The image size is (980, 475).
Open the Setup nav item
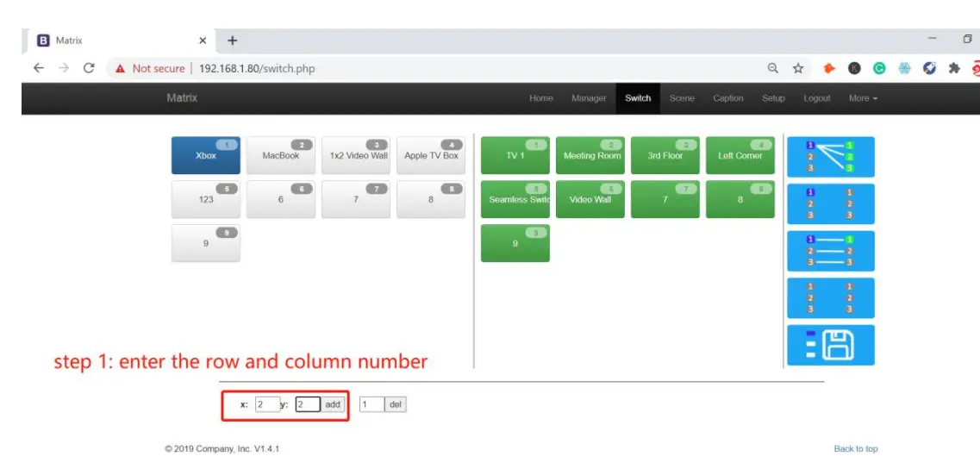pyautogui.click(x=773, y=98)
